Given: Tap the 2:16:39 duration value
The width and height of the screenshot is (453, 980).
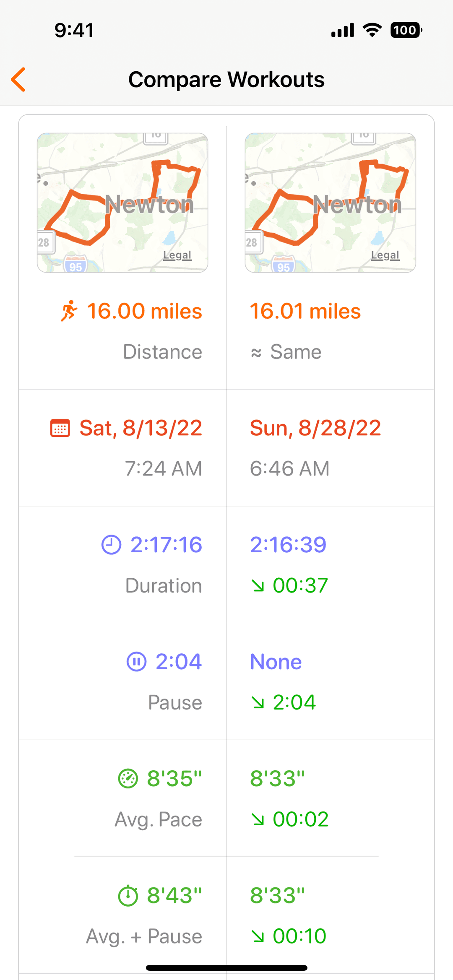Looking at the screenshot, I should 288,545.
